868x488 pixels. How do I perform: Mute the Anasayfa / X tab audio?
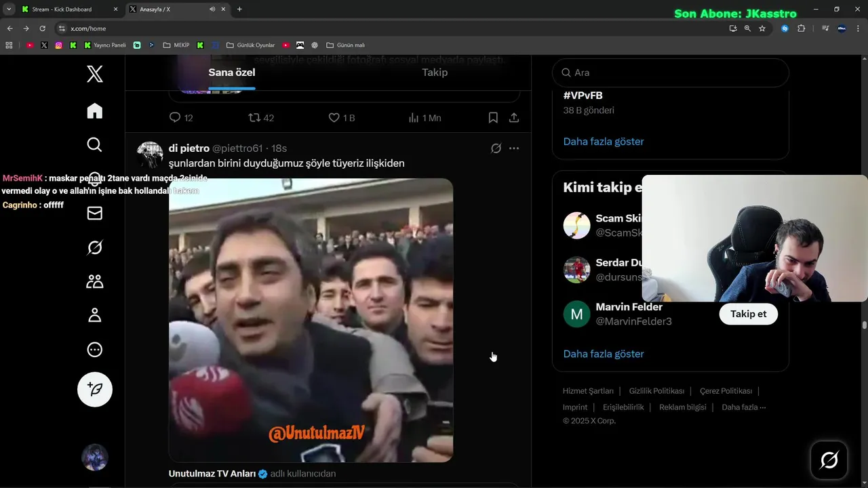(x=212, y=9)
